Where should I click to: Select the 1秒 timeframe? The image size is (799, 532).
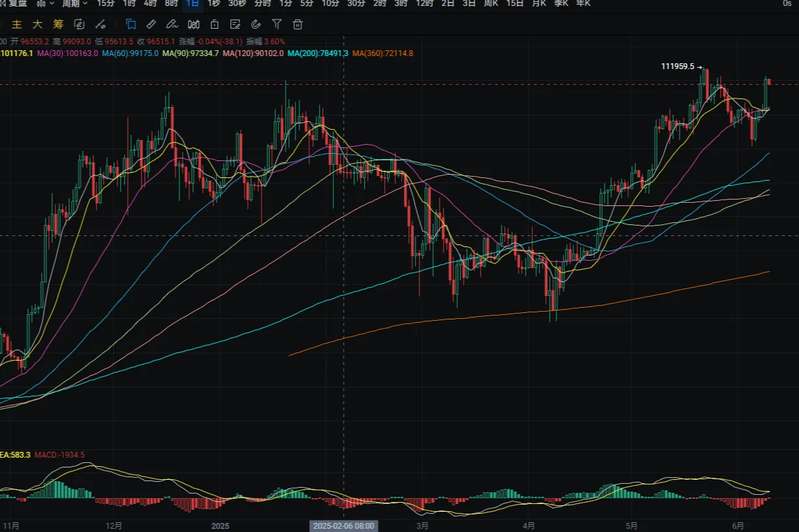click(213, 3)
